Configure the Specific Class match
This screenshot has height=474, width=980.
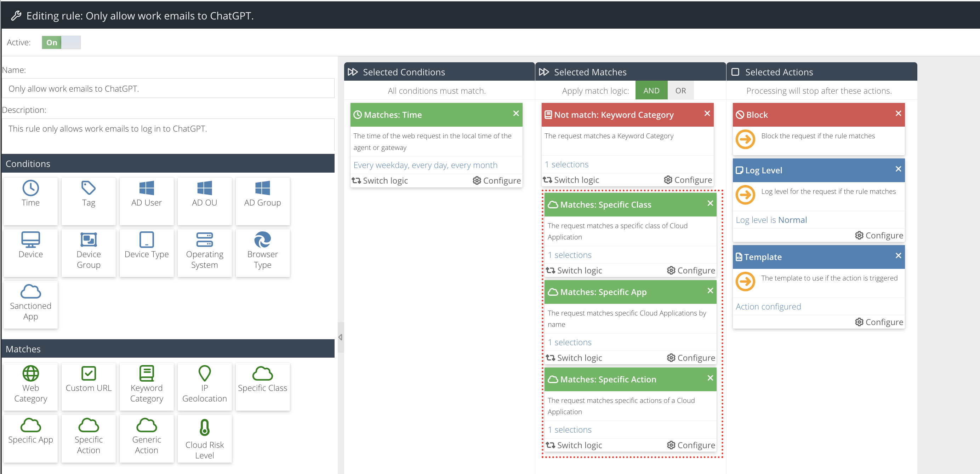coord(691,270)
